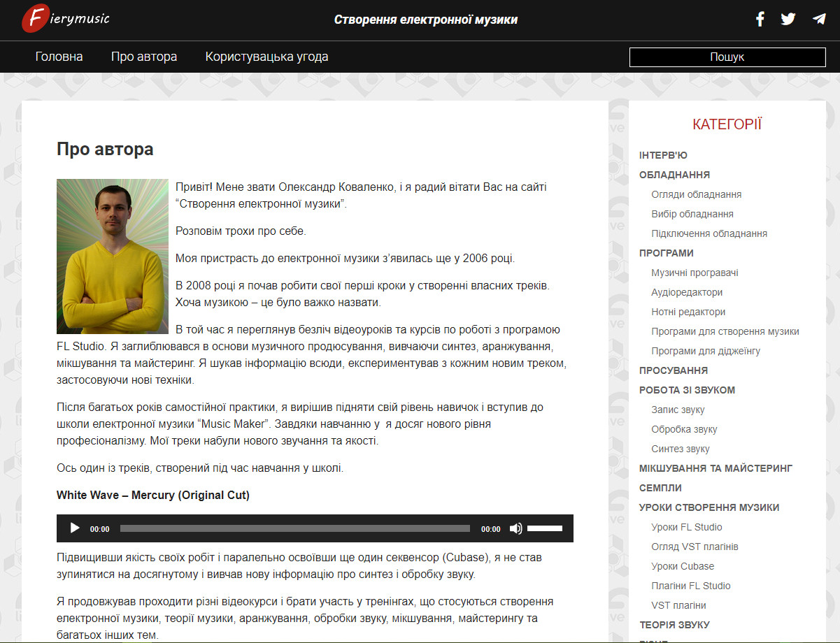The width and height of the screenshot is (840, 643).
Task: Open the ПРОСУВАННЯ category
Action: 674,370
